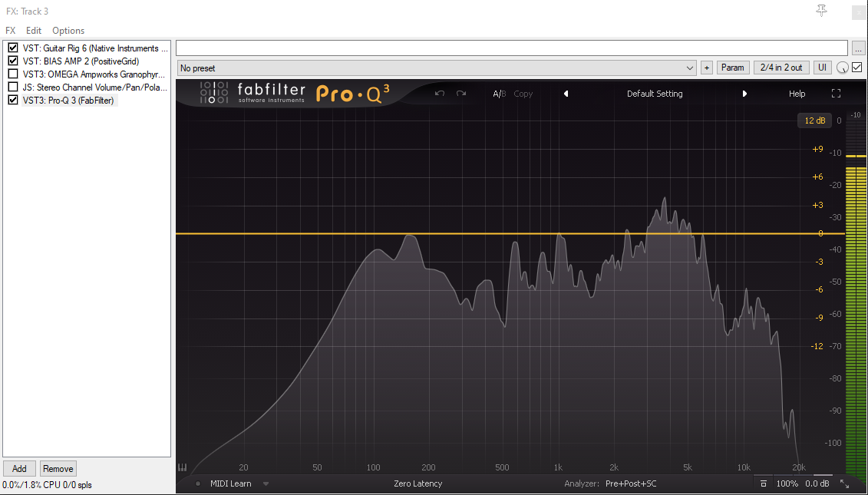Open the ellipsis button beside comment field
Viewport: 868px width, 495px height.
tap(858, 48)
